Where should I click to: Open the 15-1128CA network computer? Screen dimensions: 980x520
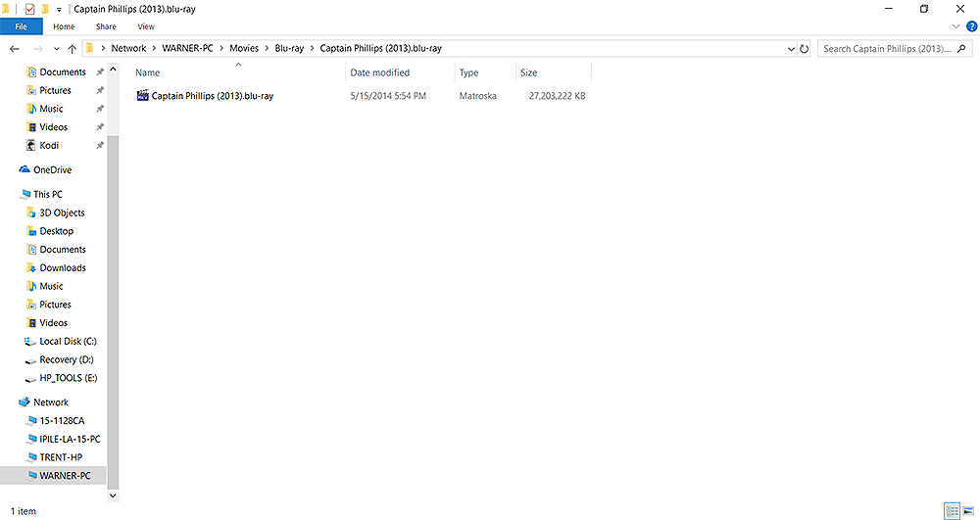click(x=62, y=421)
